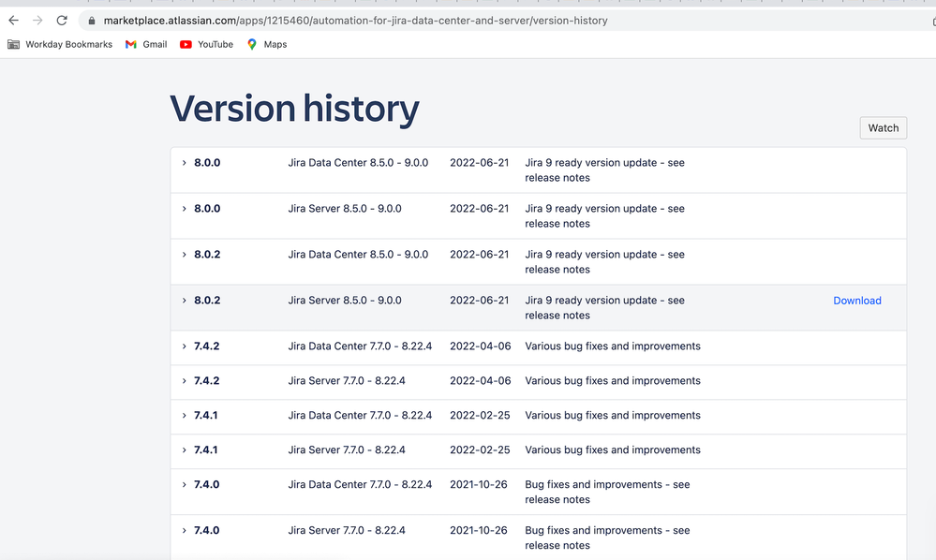936x560 pixels.
Task: Click the Watch button
Action: pos(883,127)
